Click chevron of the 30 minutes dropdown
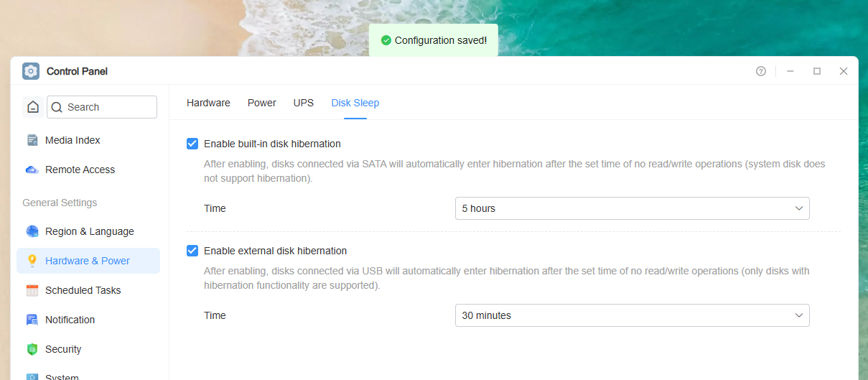 coord(799,315)
